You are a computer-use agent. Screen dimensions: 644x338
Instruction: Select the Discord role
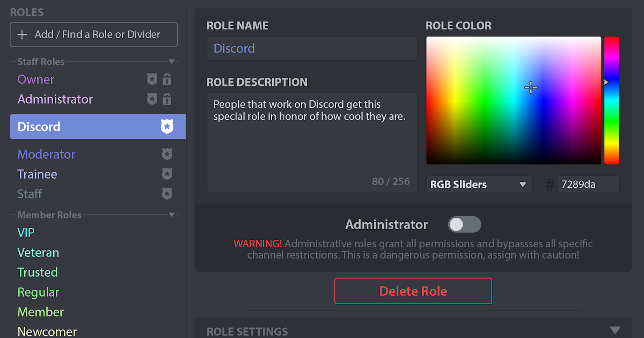[x=98, y=127]
